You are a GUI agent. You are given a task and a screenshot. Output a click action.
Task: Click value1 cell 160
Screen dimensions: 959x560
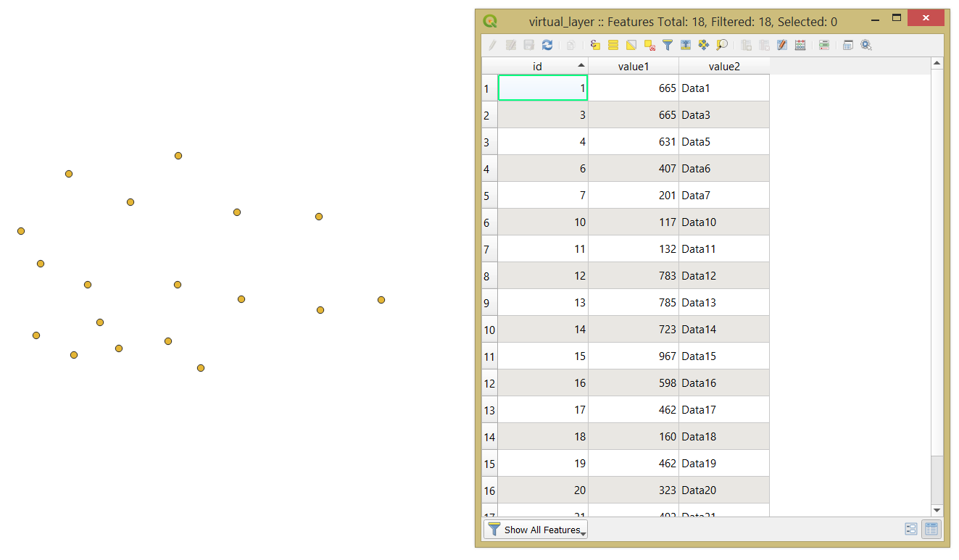(x=634, y=437)
